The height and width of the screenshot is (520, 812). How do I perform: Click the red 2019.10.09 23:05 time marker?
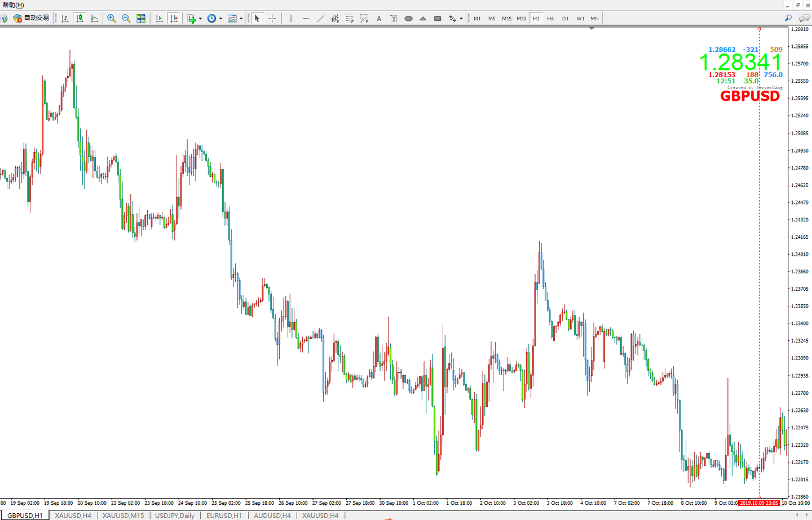point(759,503)
